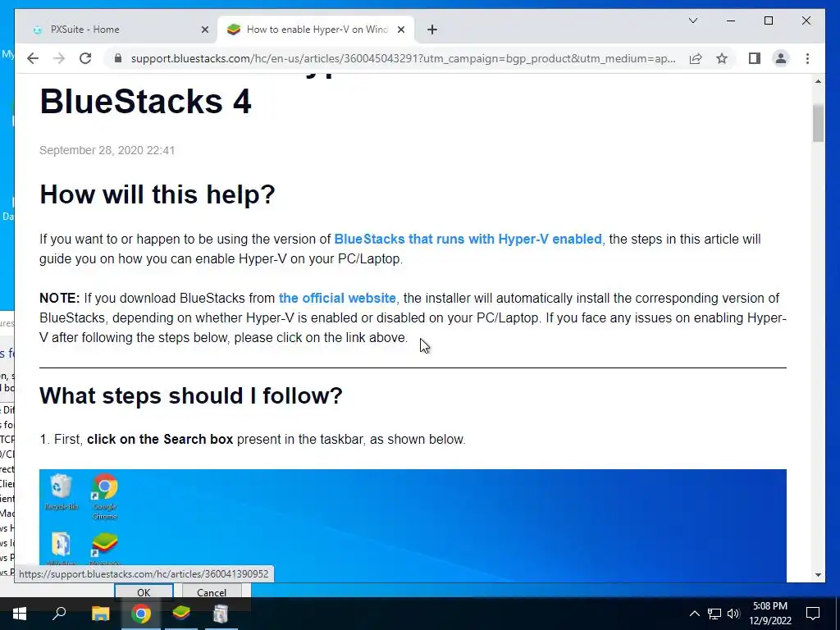Click Cancel in the background dialog
840x630 pixels.
212,592
